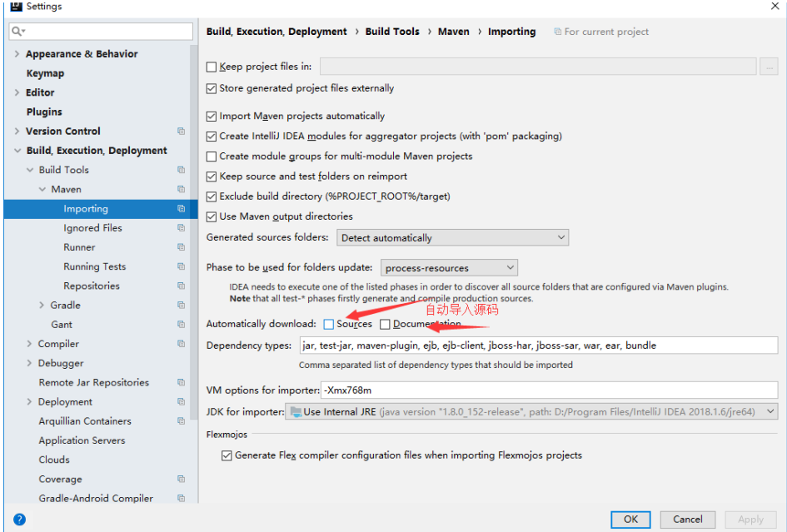The image size is (787, 532).
Task: Open Phase for folders update dropdown
Action: click(449, 267)
